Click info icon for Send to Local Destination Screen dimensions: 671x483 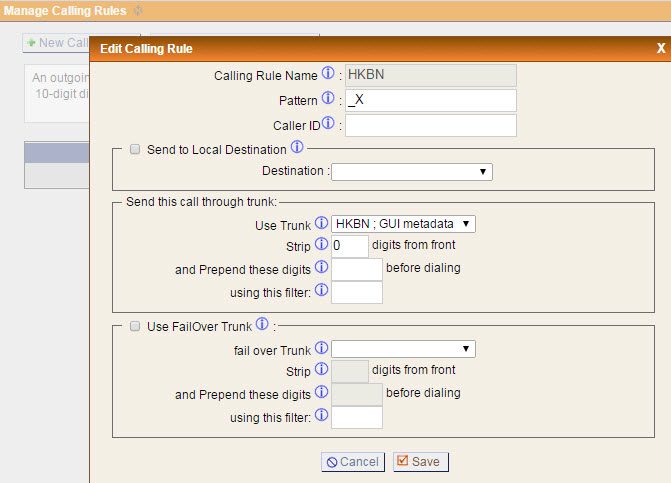(x=297, y=147)
